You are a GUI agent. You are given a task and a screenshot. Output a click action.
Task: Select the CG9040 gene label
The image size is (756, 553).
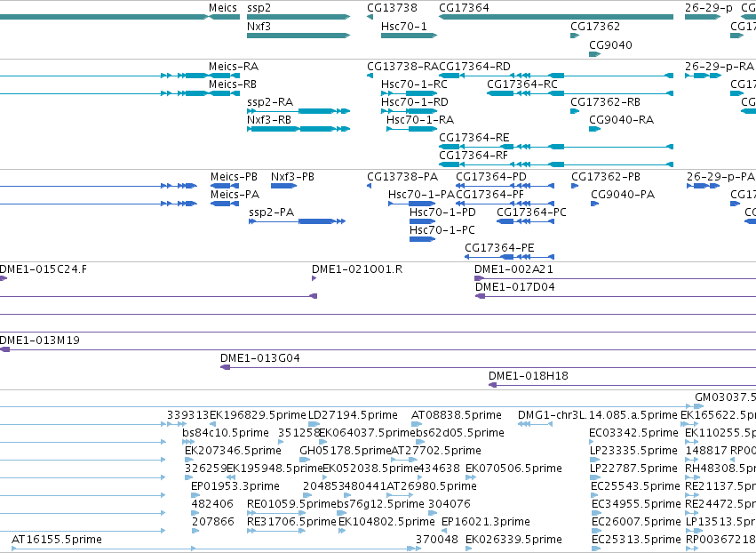(x=610, y=45)
